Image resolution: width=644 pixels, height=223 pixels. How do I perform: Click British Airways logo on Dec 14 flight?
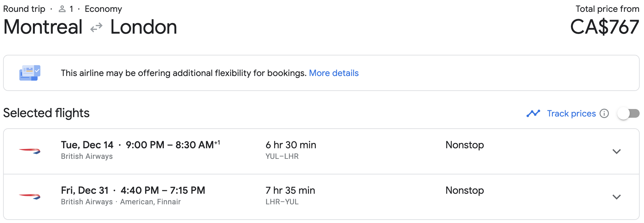(x=30, y=151)
